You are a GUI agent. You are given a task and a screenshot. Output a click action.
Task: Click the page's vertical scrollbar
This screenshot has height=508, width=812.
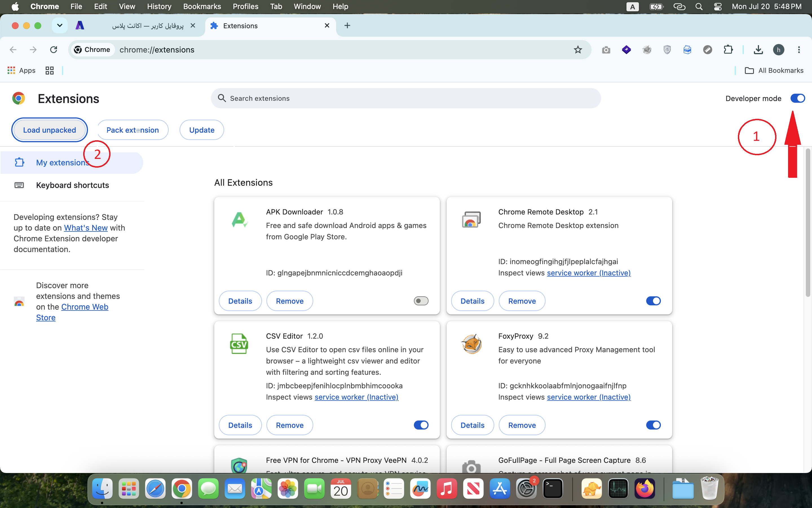tap(808, 222)
